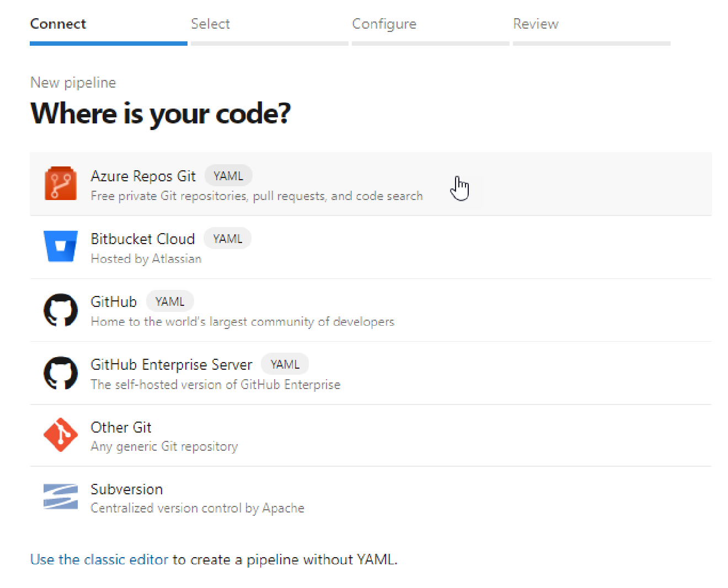Screen dimensions: 728x588
Task: Click the Subversion icon
Action: click(x=61, y=497)
